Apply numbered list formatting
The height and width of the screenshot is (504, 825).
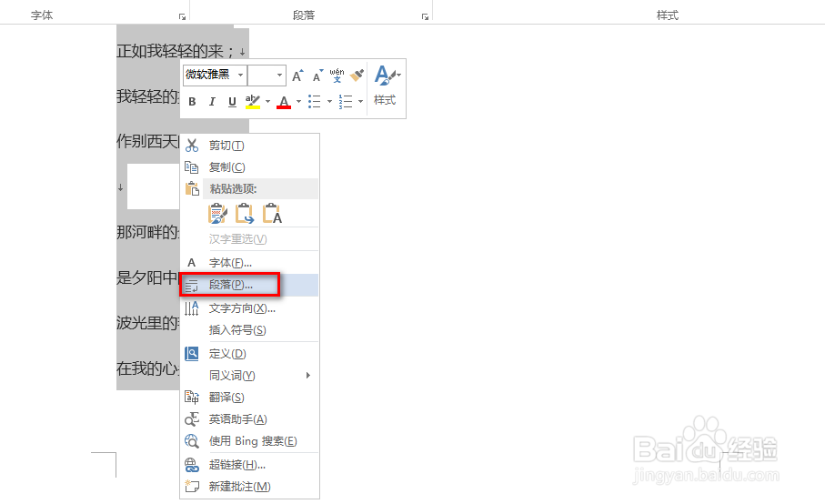point(345,102)
